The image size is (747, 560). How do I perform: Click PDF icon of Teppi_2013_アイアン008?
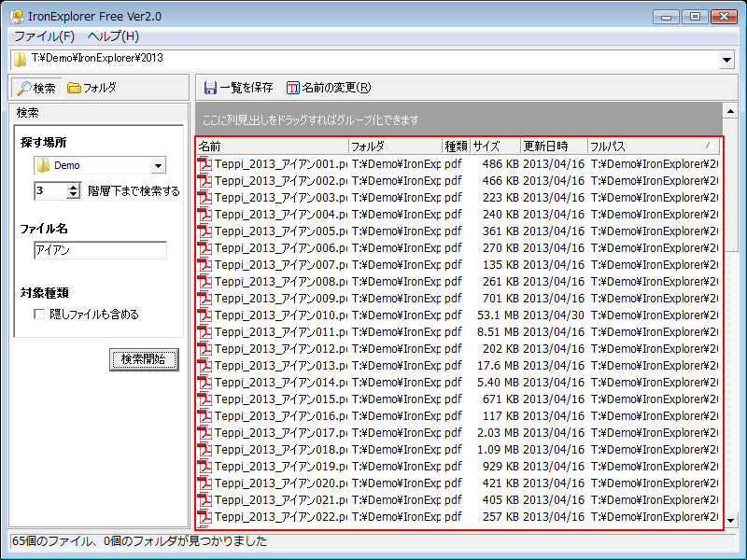click(x=204, y=282)
